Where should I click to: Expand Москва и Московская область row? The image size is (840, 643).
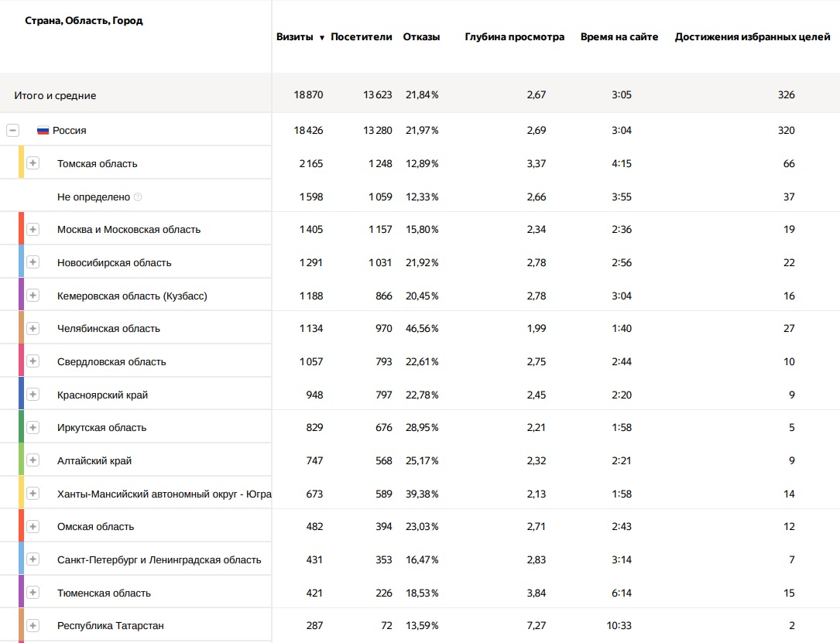pos(33,229)
